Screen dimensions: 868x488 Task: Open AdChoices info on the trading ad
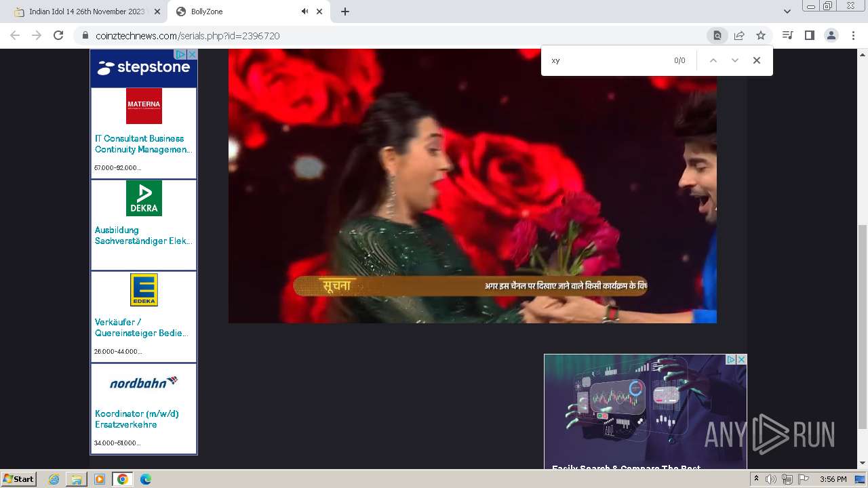click(731, 359)
